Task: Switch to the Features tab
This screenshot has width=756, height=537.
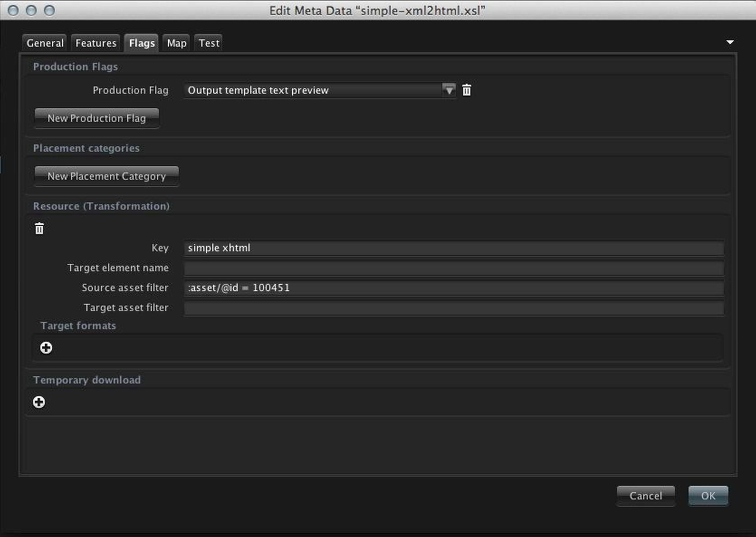Action: click(96, 43)
